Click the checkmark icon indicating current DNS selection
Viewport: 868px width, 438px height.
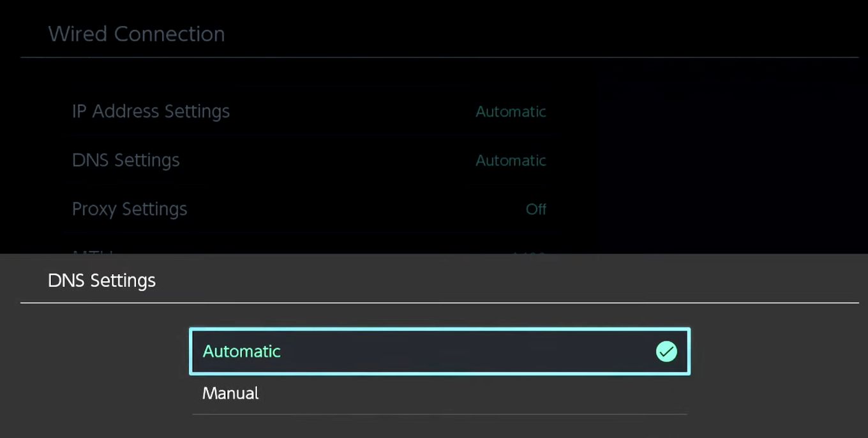pos(666,351)
